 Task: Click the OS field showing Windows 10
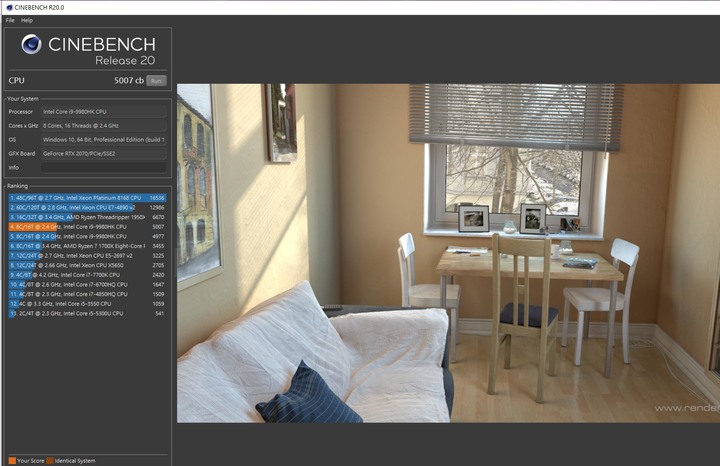tap(104, 140)
